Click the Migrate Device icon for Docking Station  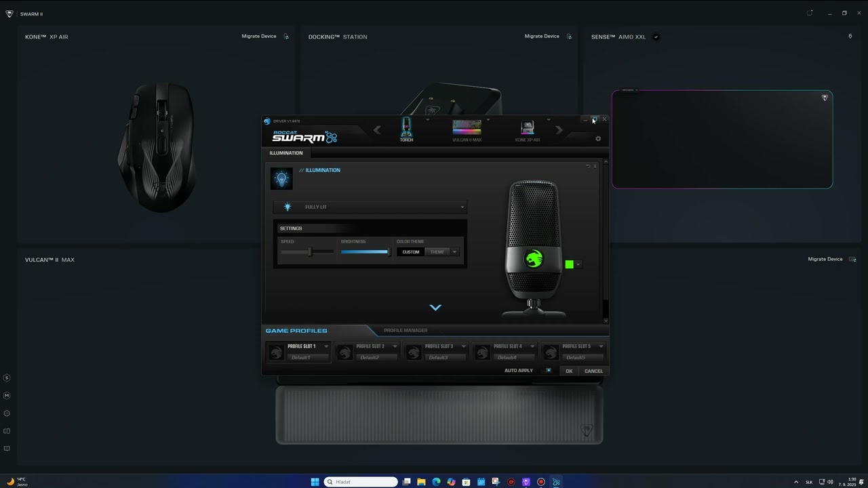tap(569, 37)
